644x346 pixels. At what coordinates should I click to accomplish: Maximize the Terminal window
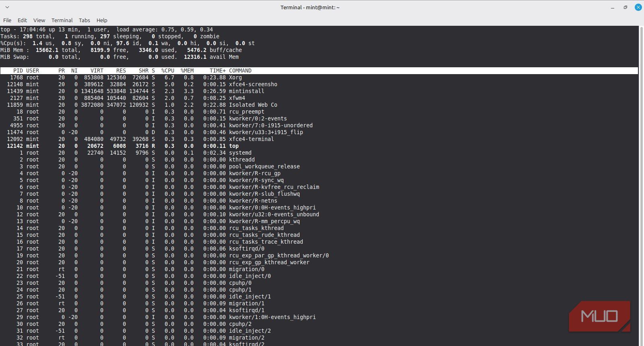pyautogui.click(x=625, y=7)
